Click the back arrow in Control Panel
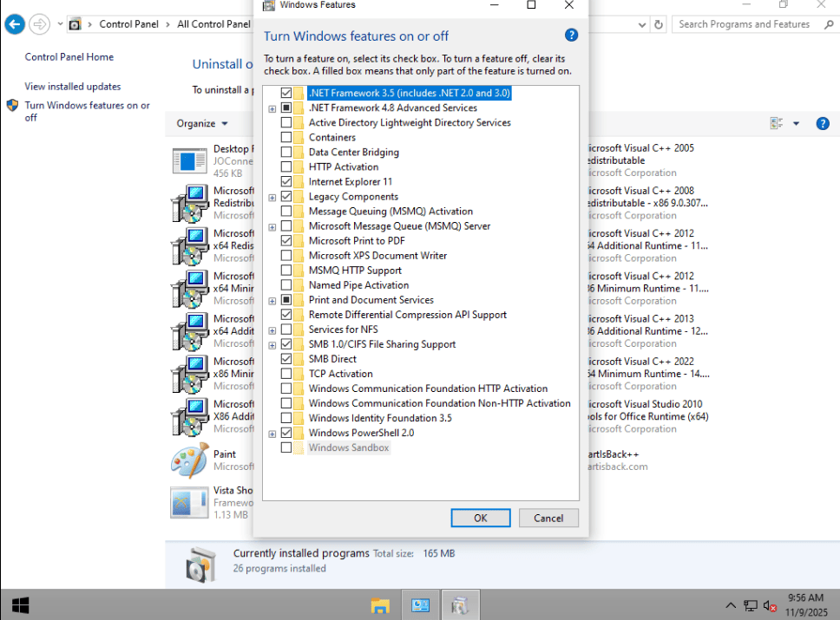This screenshot has height=620, width=840. click(15, 24)
